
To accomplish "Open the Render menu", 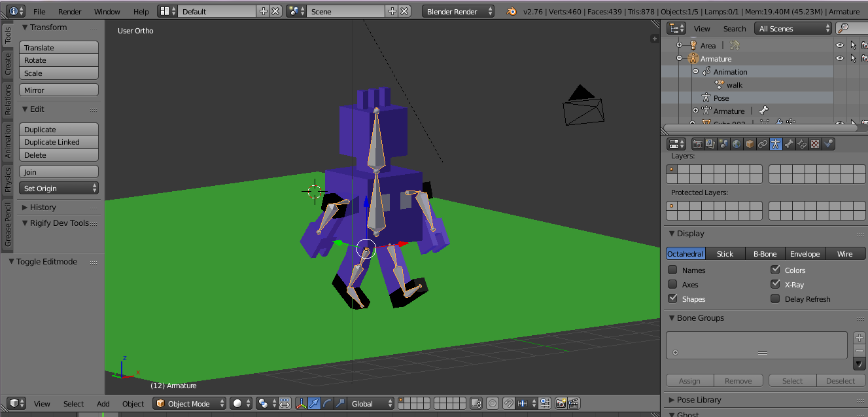I will pos(70,11).
